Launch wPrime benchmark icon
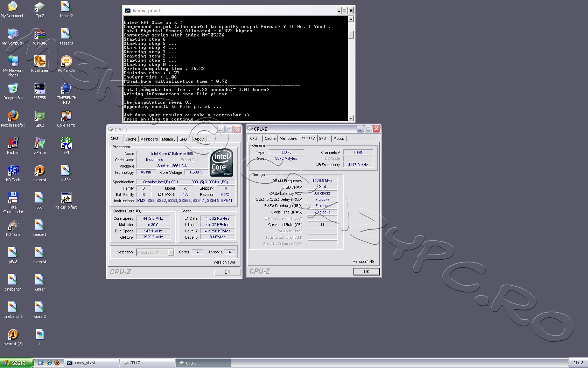The width and height of the screenshot is (588, 368). coord(40,146)
